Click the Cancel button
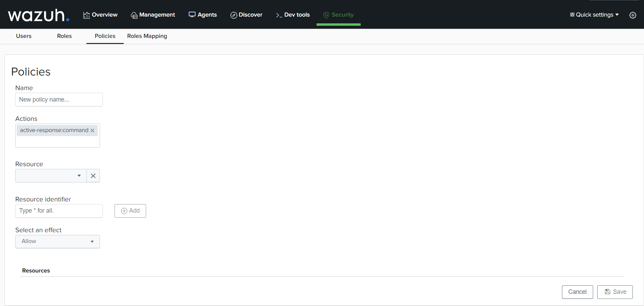 (x=577, y=292)
